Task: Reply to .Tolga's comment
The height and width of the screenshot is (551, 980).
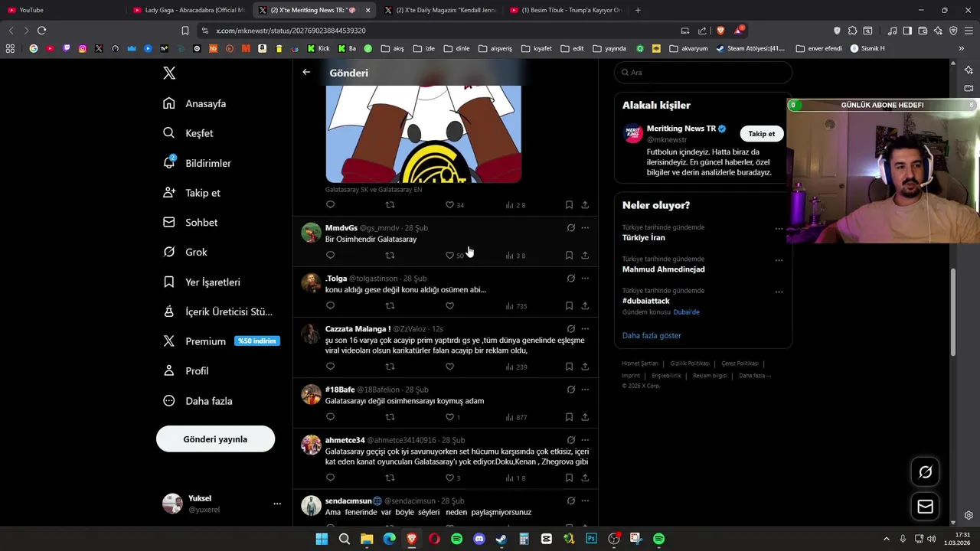Action: pos(330,306)
